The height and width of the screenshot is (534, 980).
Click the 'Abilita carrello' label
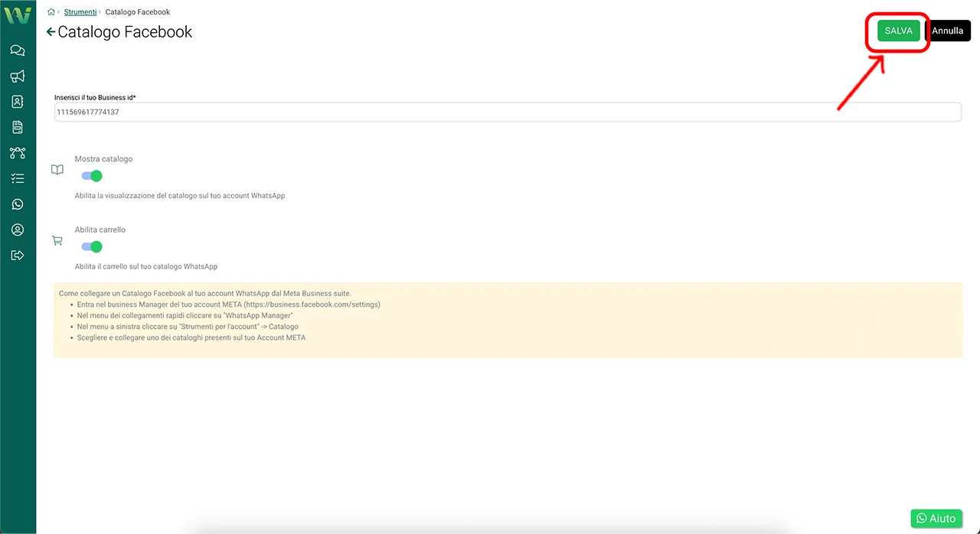pos(100,230)
